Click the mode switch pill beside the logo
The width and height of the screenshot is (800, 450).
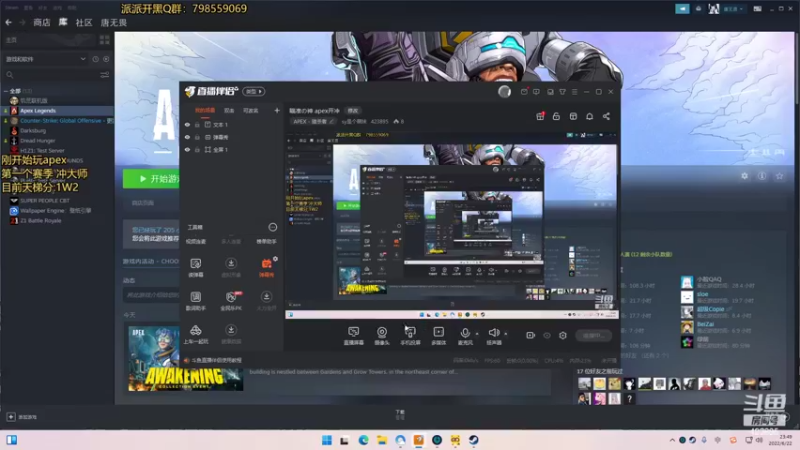point(254,91)
